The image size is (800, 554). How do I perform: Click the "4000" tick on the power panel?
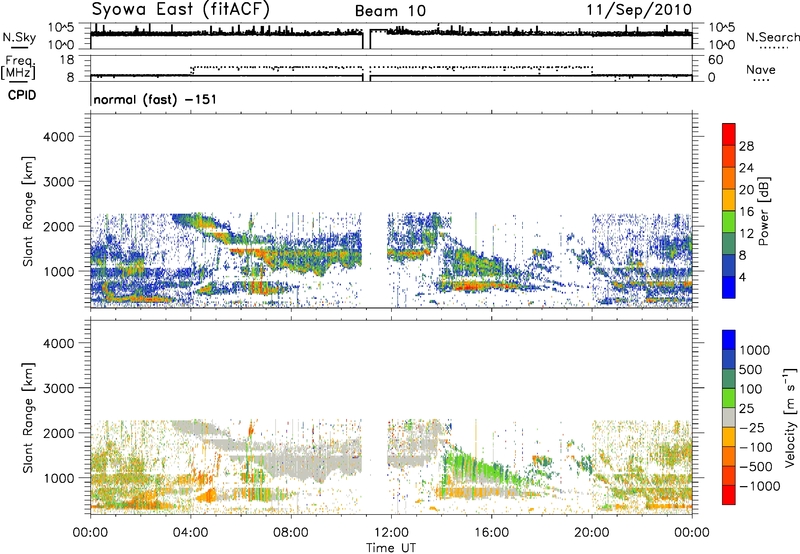[x=58, y=137]
